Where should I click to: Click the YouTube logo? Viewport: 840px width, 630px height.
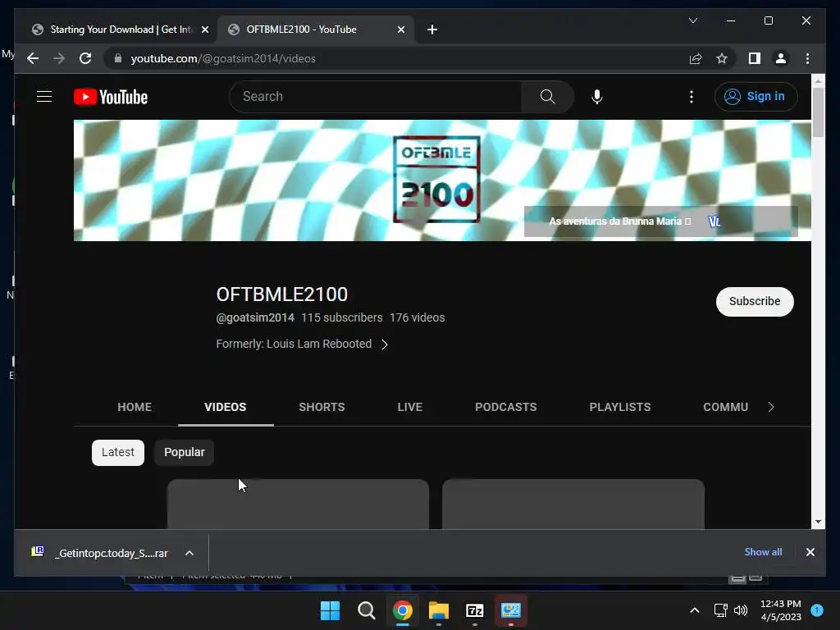111,97
